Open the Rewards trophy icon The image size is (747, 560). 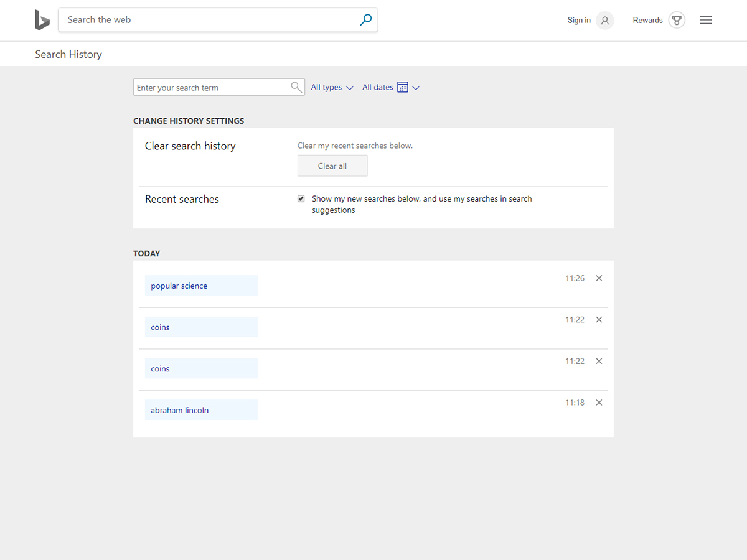677,21
